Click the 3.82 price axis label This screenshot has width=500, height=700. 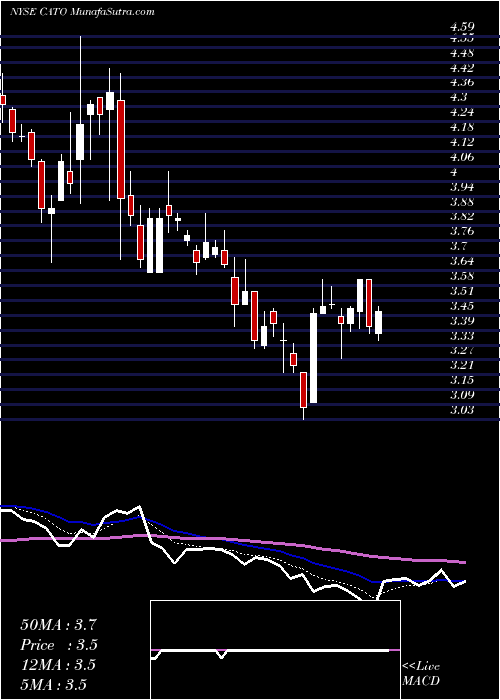tap(462, 216)
